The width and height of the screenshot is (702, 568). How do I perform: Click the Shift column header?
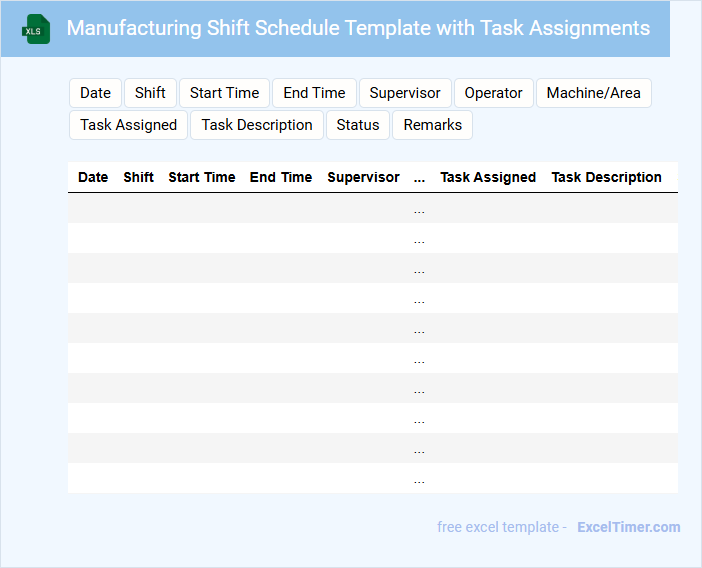click(x=138, y=177)
